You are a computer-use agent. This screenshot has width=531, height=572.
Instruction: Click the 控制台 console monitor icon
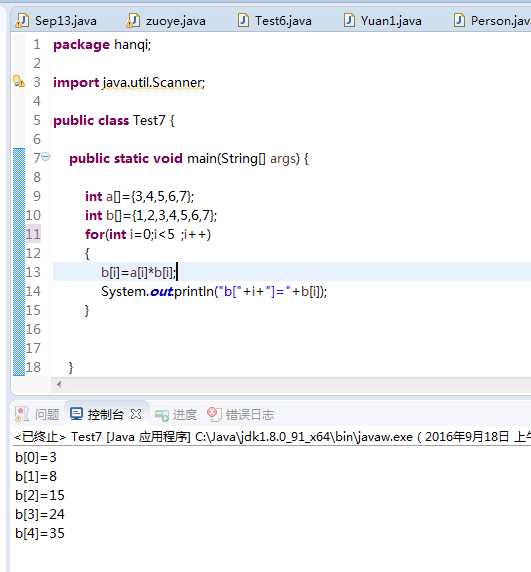coord(76,414)
